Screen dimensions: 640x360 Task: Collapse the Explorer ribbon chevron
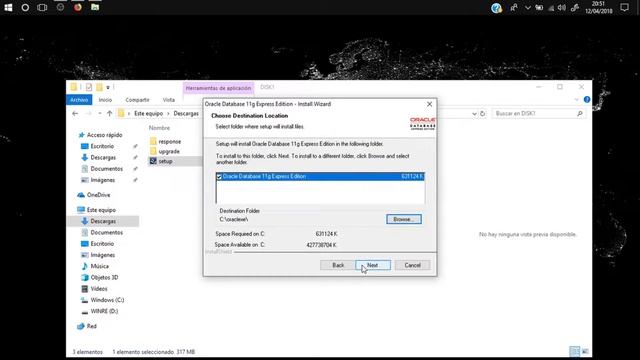point(576,100)
